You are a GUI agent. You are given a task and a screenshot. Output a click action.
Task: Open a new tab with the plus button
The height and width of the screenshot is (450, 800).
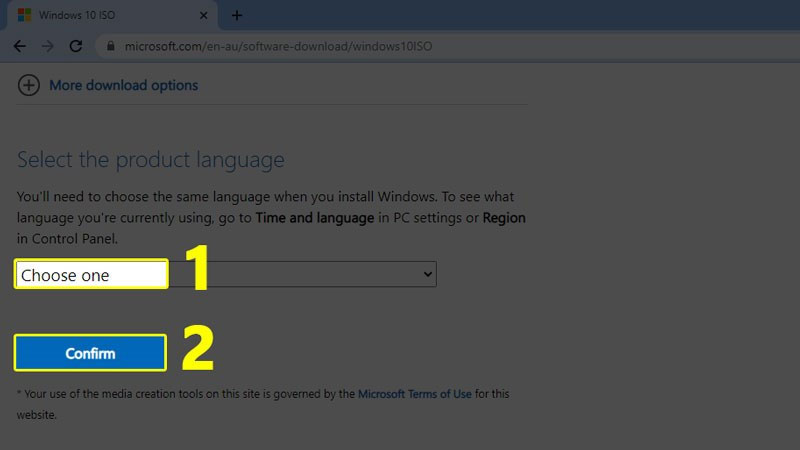tap(237, 15)
